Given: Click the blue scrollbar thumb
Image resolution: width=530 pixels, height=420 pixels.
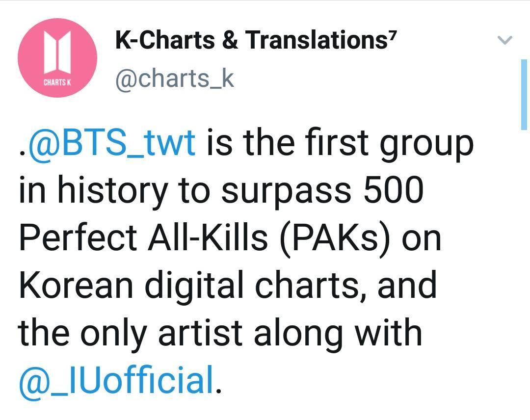Looking at the screenshot, I should (x=524, y=94).
